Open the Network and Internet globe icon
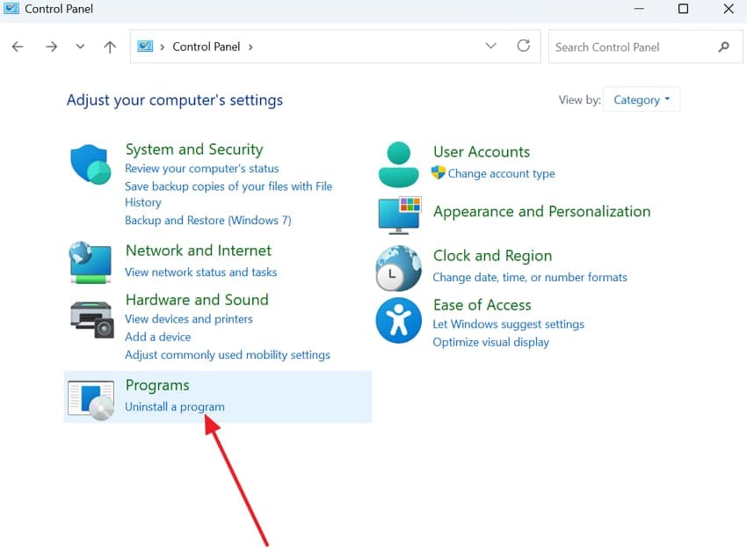747x560 pixels. (91, 263)
